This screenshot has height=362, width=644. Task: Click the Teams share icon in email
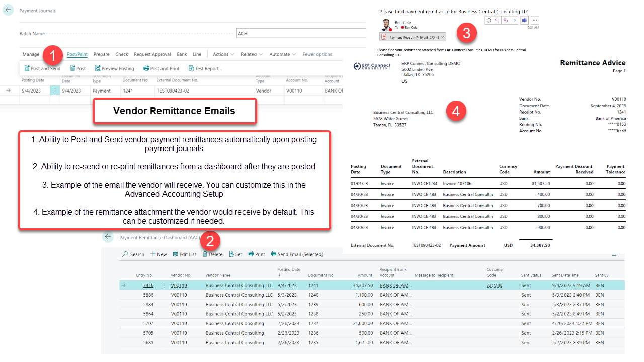tap(524, 20)
